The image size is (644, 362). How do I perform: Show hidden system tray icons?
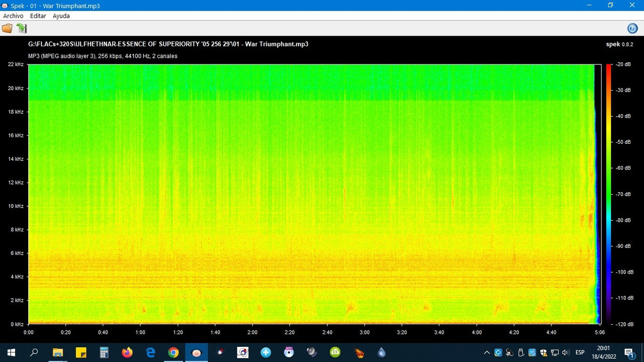point(487,352)
